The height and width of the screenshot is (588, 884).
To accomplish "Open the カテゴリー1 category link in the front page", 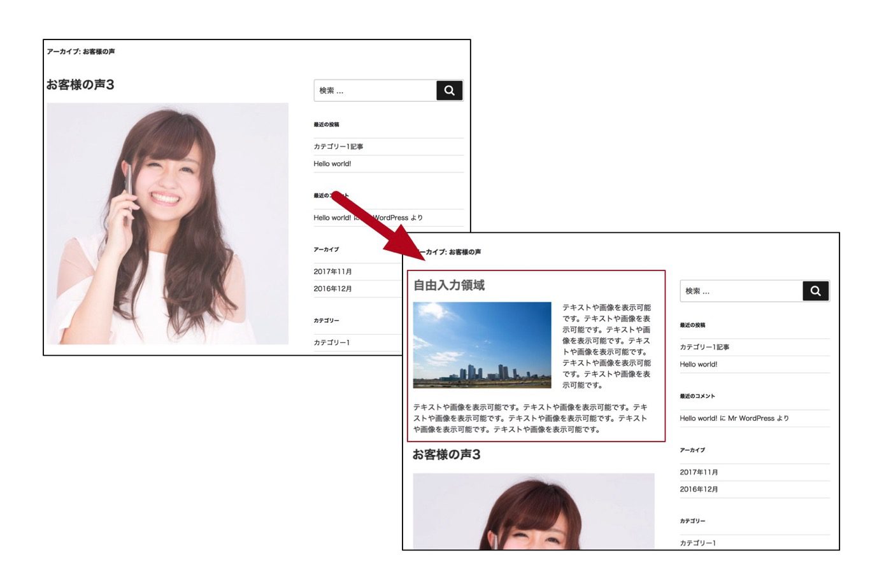I will coord(697,543).
